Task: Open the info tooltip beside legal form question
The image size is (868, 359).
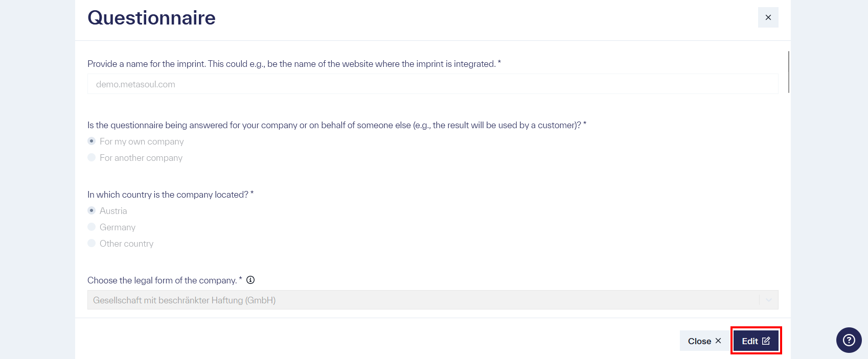Action: [250, 280]
